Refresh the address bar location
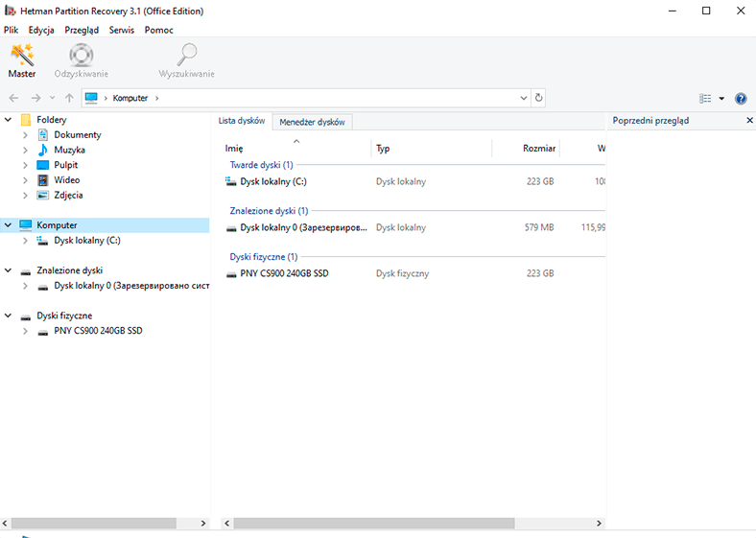Image resolution: width=756 pixels, height=538 pixels. [538, 98]
